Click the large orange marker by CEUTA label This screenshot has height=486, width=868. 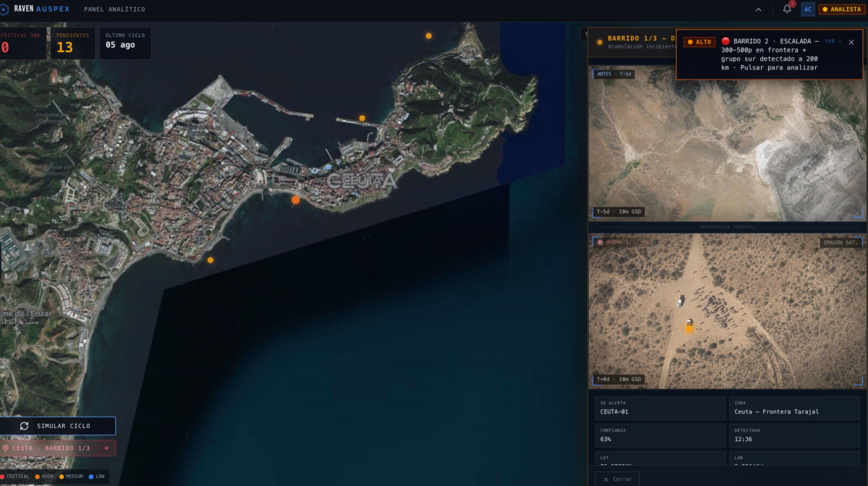tap(295, 200)
